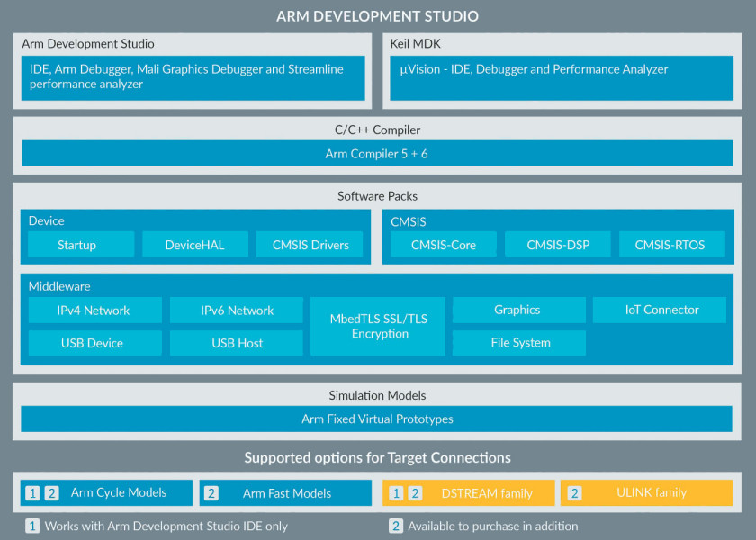Open the File System middleware block
756x540 pixels.
(x=519, y=343)
